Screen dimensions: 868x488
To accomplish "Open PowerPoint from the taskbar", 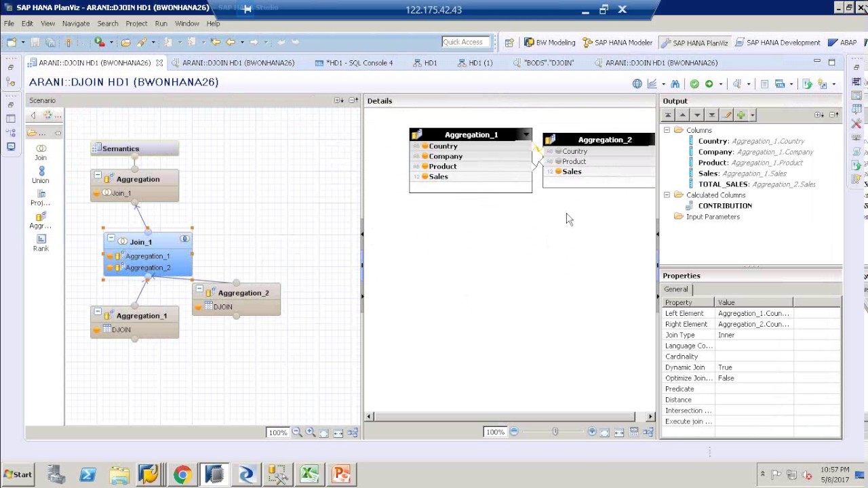I will (x=340, y=474).
